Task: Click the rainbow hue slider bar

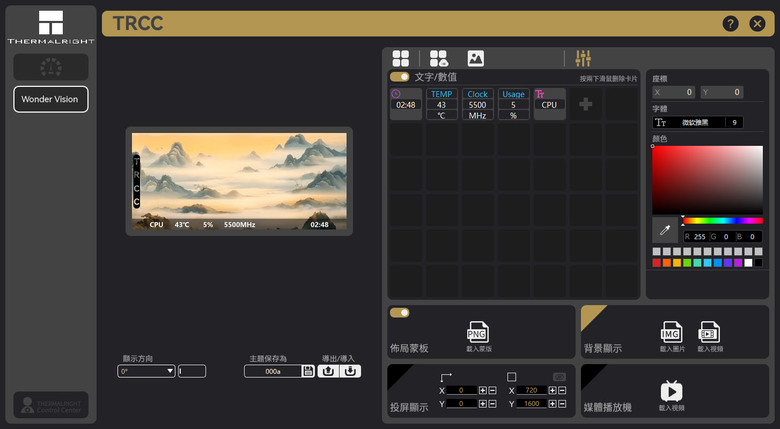Action: tap(723, 220)
